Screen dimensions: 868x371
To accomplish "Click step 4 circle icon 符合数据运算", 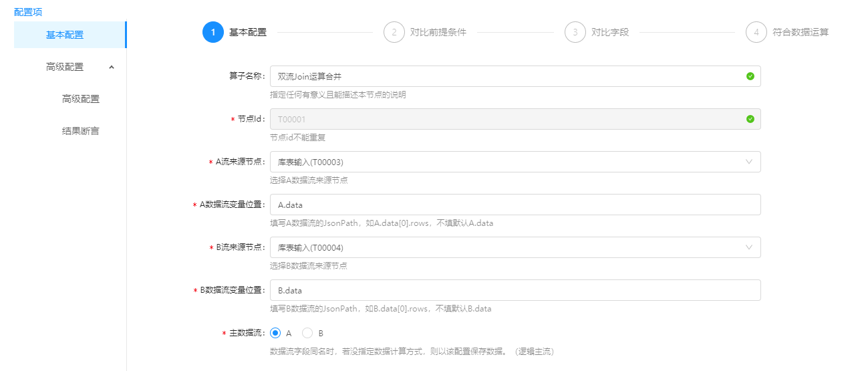I will coord(756,32).
